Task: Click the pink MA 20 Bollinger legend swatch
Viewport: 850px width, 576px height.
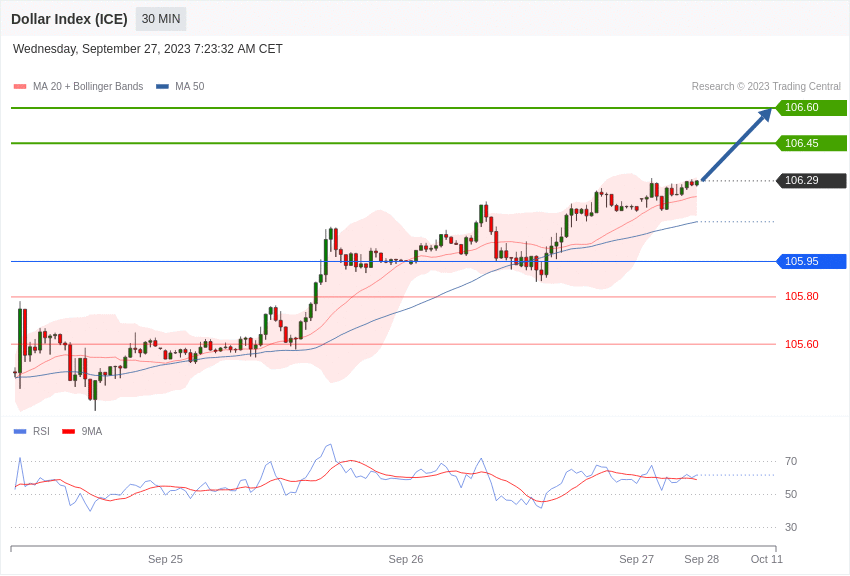Action: click(20, 87)
